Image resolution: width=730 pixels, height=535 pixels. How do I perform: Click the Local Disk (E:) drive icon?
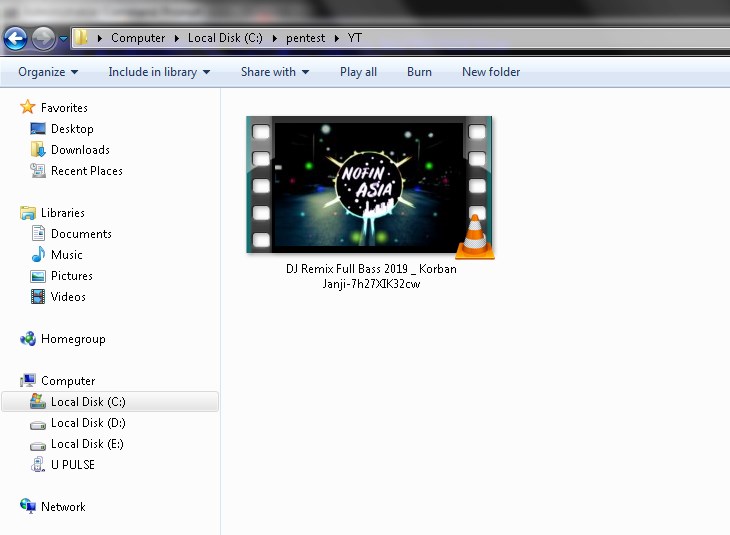[x=38, y=446]
